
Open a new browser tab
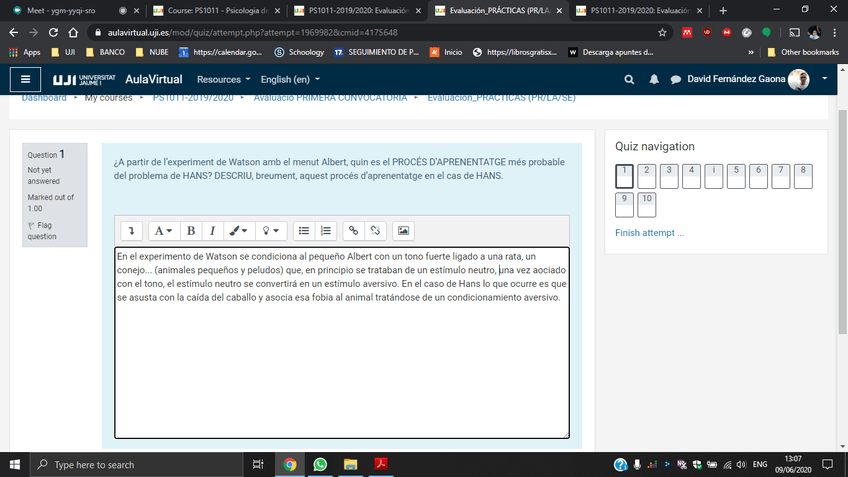[x=723, y=11]
